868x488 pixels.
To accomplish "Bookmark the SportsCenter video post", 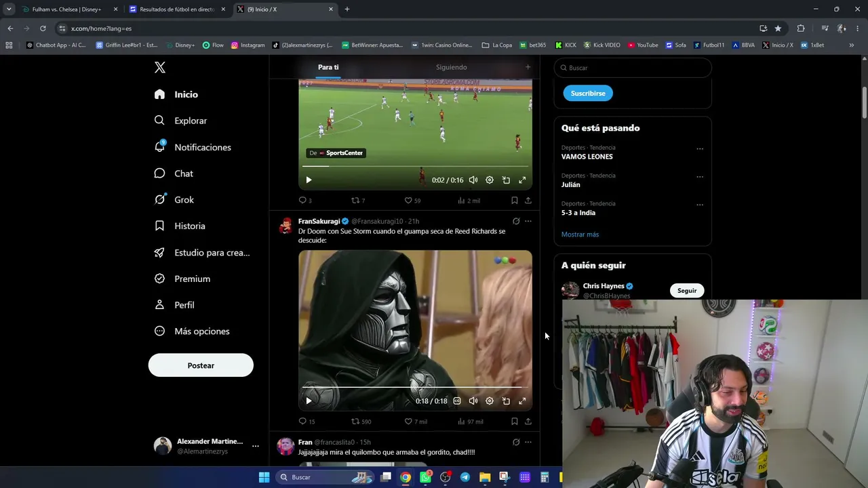I will pyautogui.click(x=515, y=201).
